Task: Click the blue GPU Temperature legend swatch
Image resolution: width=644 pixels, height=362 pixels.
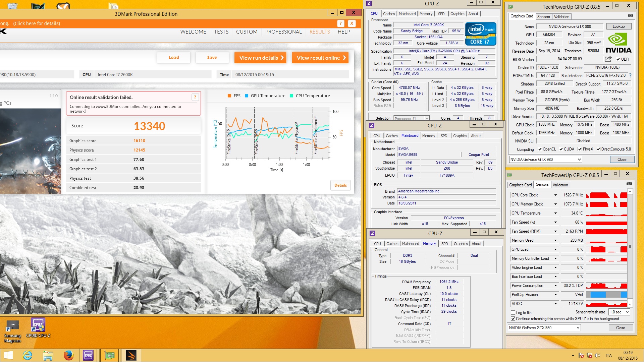Action: 247,96
